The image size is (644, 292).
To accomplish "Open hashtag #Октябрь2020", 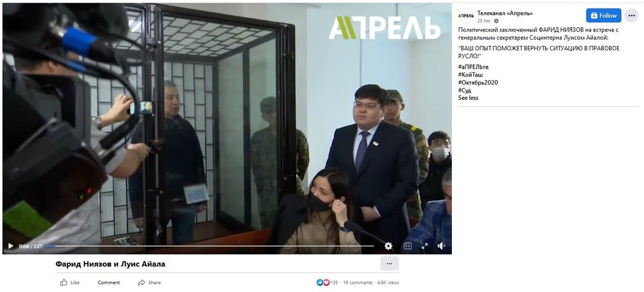I will click(478, 83).
